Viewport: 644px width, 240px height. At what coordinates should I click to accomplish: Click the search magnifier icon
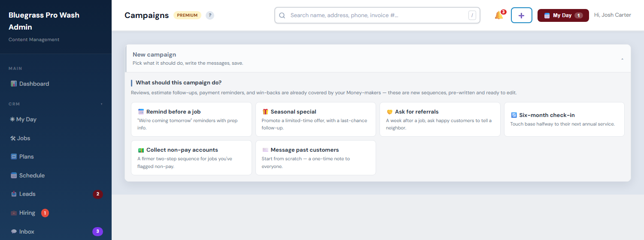tap(282, 15)
